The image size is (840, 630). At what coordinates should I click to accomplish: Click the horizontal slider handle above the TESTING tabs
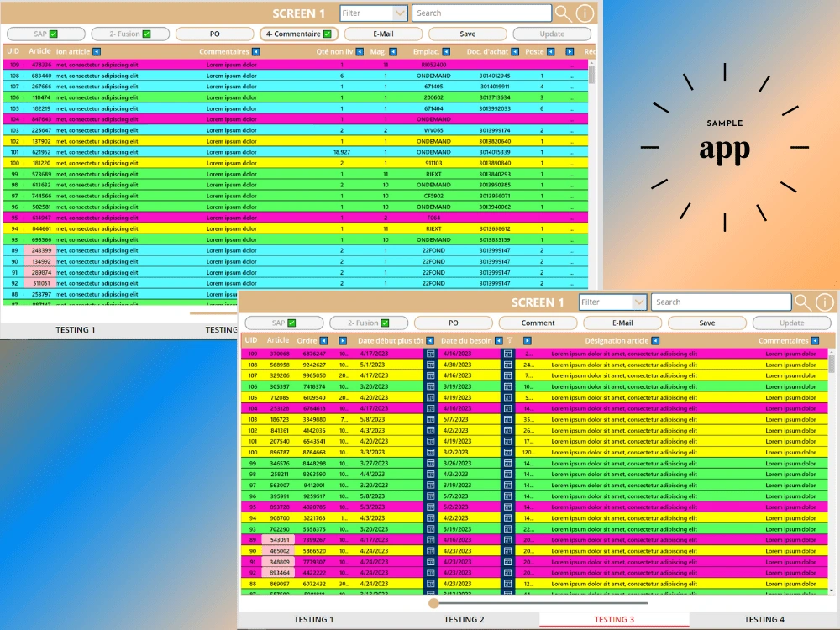[x=434, y=603]
